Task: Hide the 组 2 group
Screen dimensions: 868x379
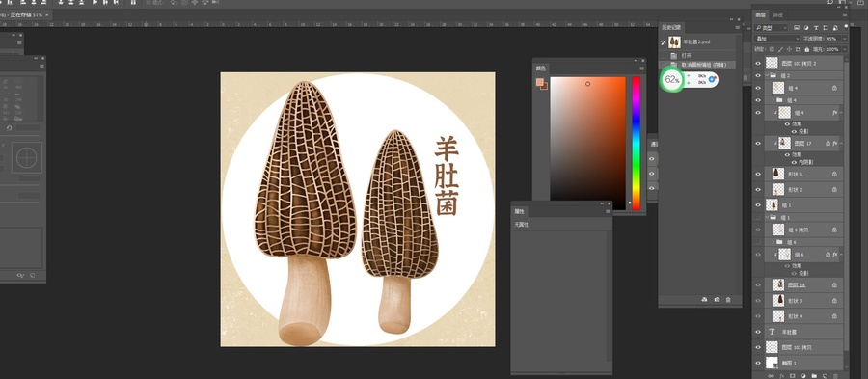Action: 758,75
